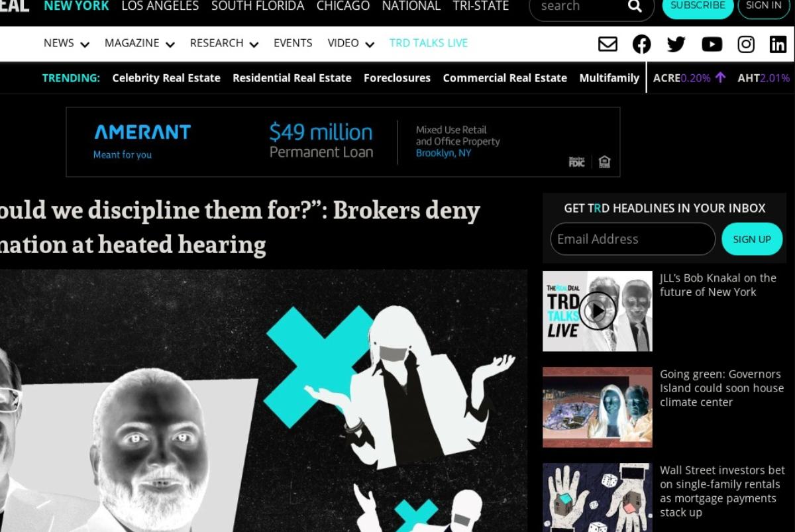Click the Amerant $49 million loan banner

(x=343, y=142)
